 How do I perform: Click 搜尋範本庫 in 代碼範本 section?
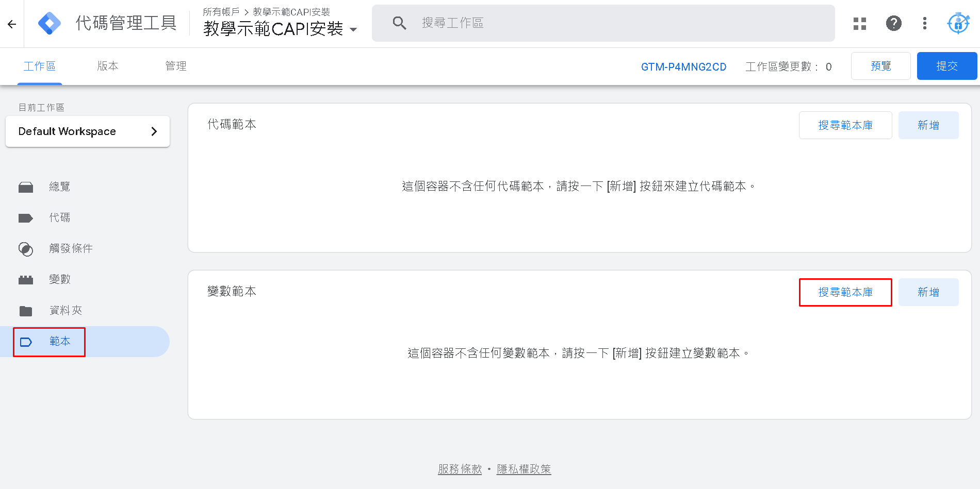point(845,125)
